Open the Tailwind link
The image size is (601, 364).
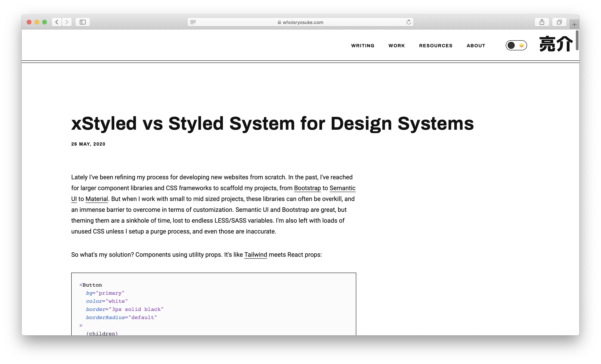[256, 255]
